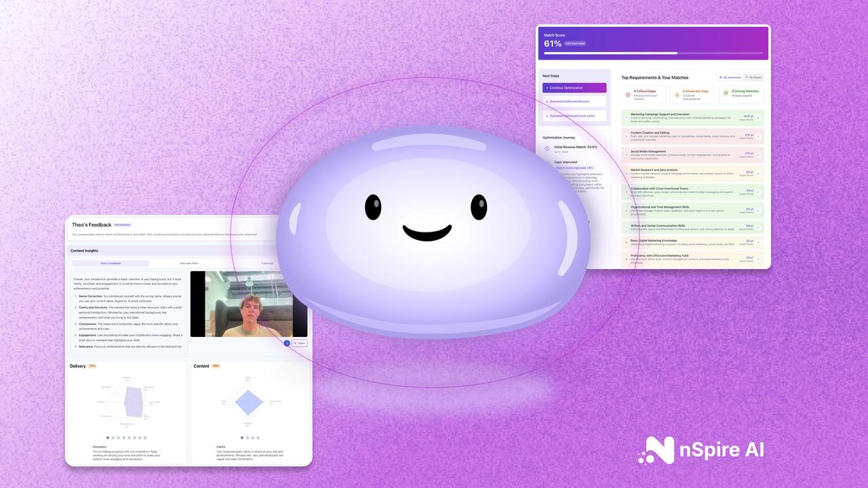Switch to the Improved Pitch tab

(x=189, y=263)
